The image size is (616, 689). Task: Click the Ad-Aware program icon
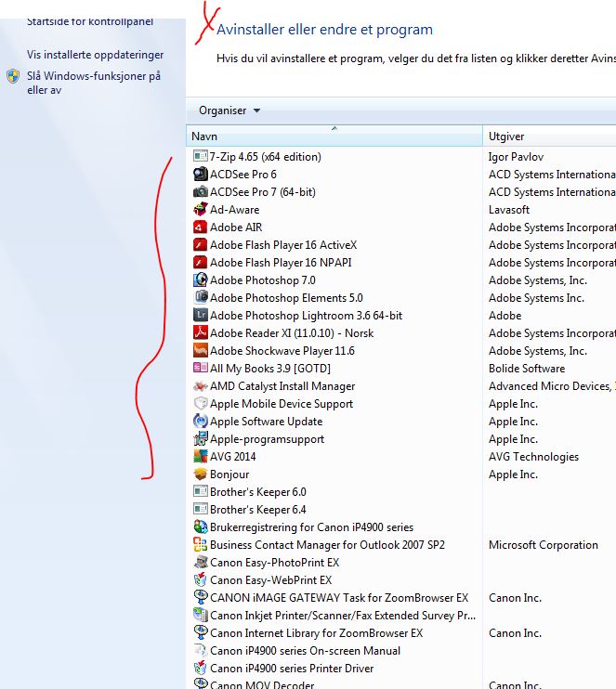pos(201,210)
